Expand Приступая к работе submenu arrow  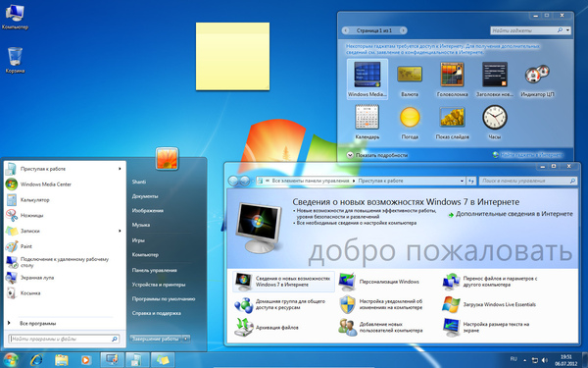point(120,169)
